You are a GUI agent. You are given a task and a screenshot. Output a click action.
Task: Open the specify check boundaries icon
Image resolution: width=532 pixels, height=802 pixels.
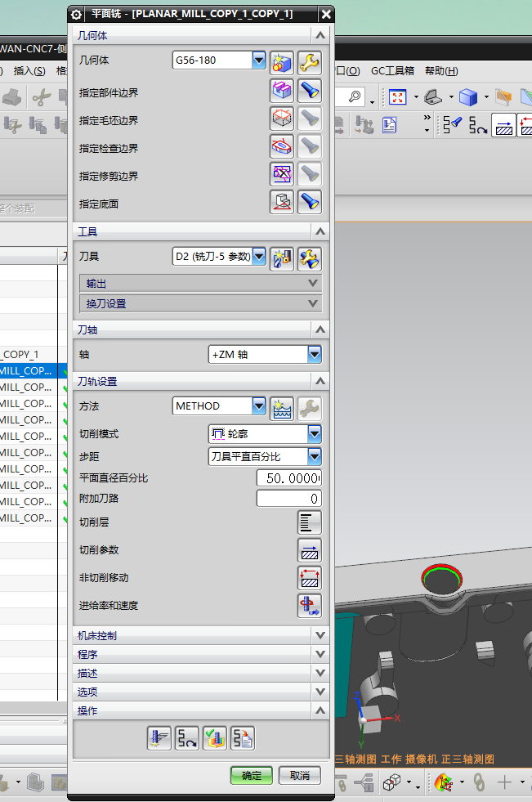pos(282,146)
